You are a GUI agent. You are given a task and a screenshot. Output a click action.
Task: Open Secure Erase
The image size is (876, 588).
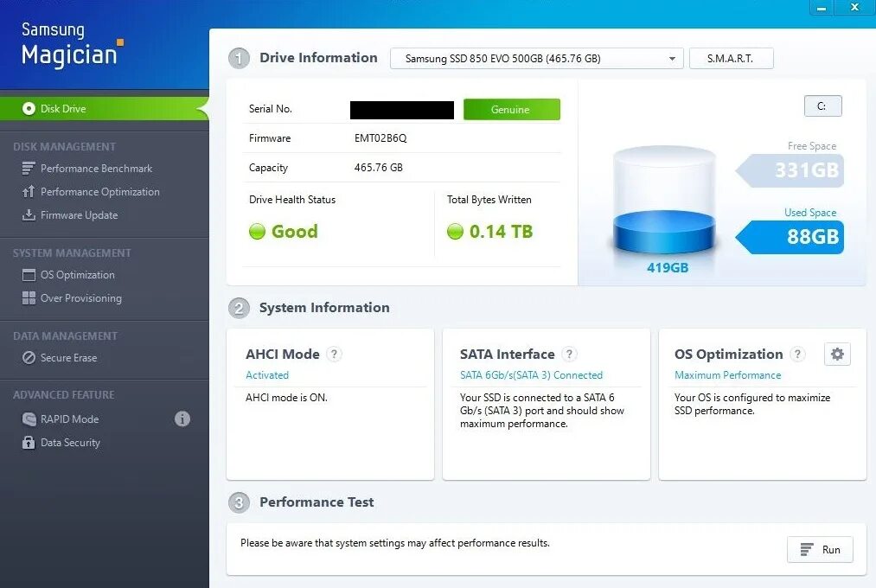(68, 358)
